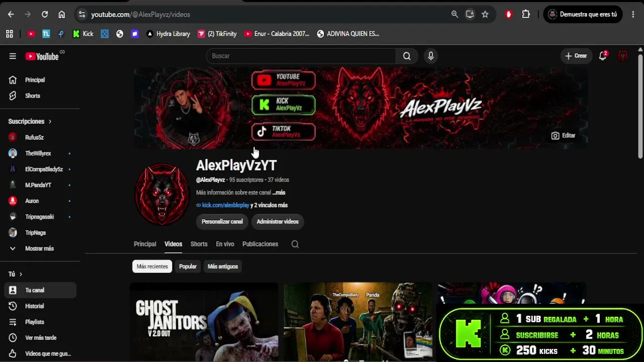Image resolution: width=644 pixels, height=362 pixels.
Task: Open the kick.com/alexbkrplay link
Action: (225, 205)
